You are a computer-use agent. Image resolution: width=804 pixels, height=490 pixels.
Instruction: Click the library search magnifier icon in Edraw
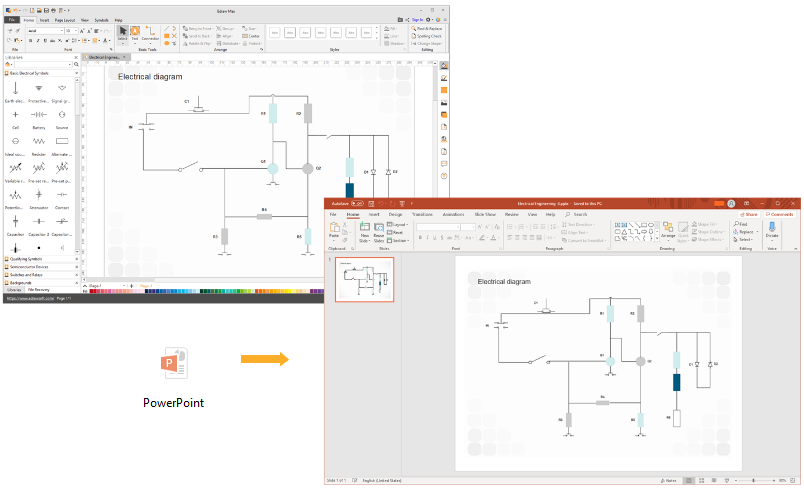pos(76,65)
